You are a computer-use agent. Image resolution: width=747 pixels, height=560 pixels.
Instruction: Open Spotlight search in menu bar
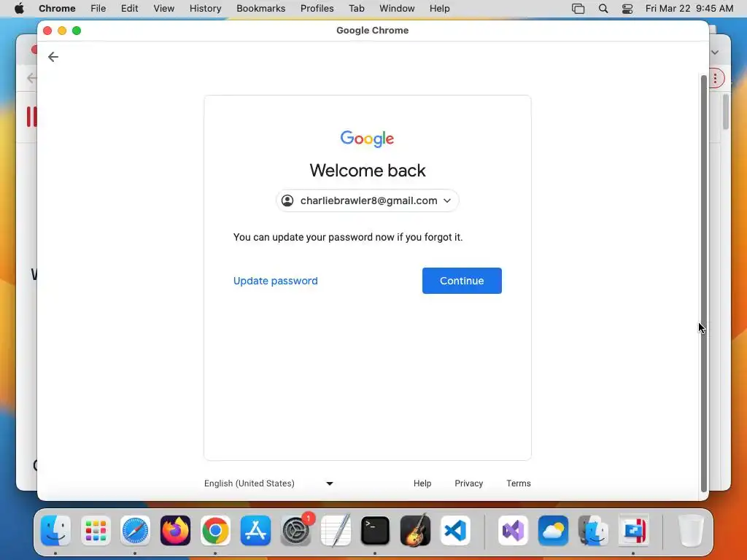(603, 9)
